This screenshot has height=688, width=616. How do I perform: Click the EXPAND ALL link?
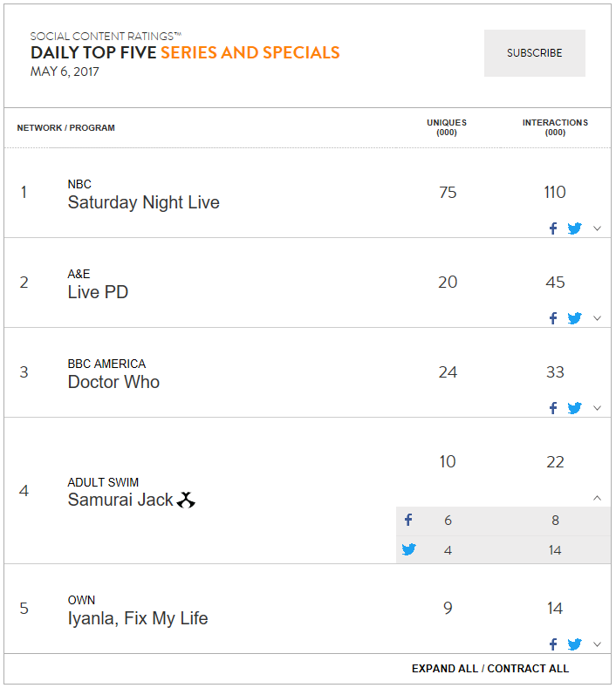click(x=445, y=668)
